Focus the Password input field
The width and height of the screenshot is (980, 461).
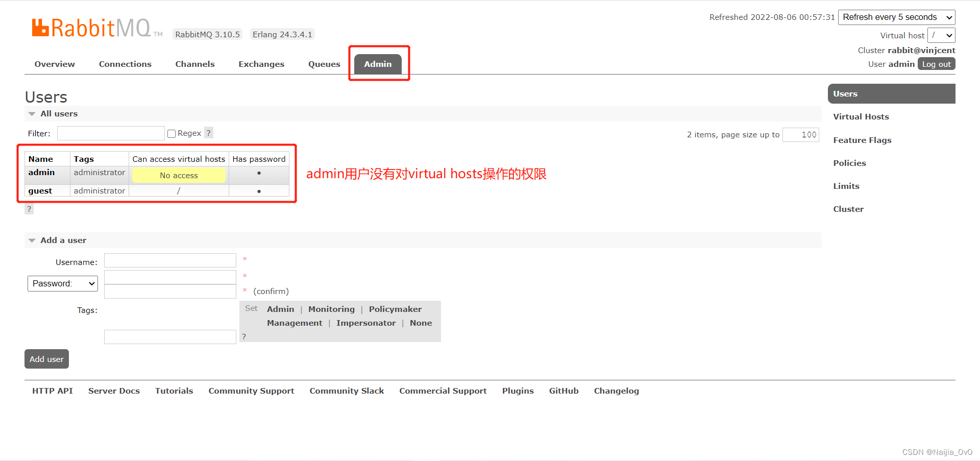click(x=170, y=277)
